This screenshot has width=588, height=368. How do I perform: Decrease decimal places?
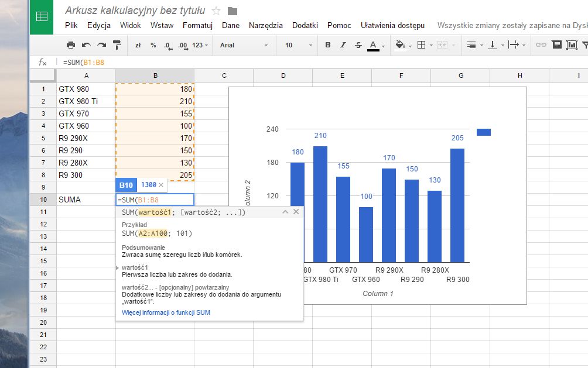pos(168,46)
